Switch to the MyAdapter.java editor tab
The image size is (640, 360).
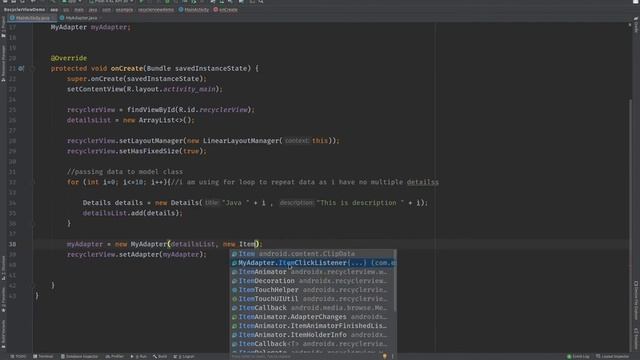tap(81, 18)
